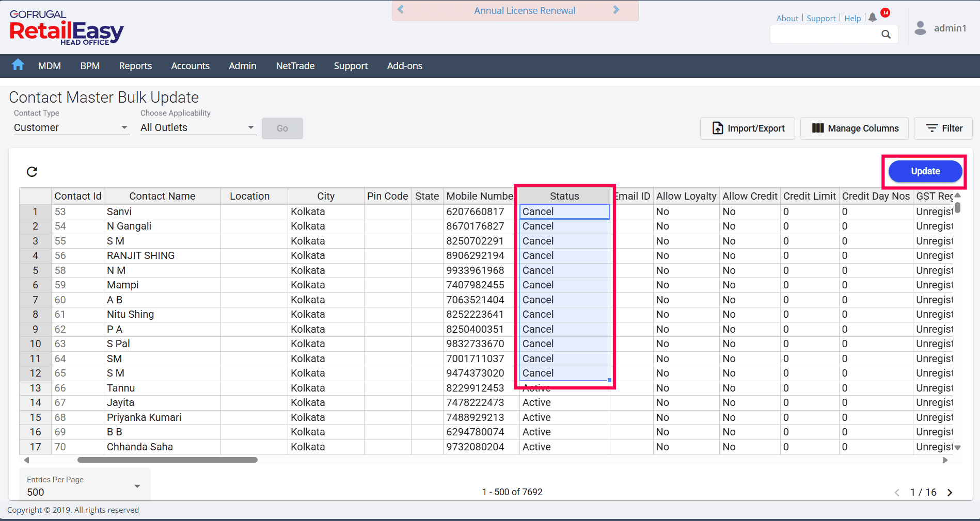The height and width of the screenshot is (521, 980).
Task: Open the Manage Columns button
Action: point(855,128)
